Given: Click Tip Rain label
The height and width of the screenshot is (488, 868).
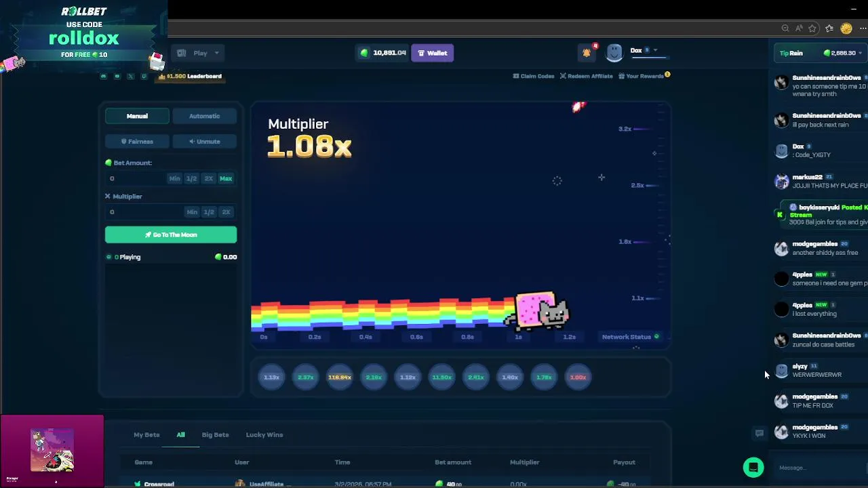Looking at the screenshot, I should (791, 53).
